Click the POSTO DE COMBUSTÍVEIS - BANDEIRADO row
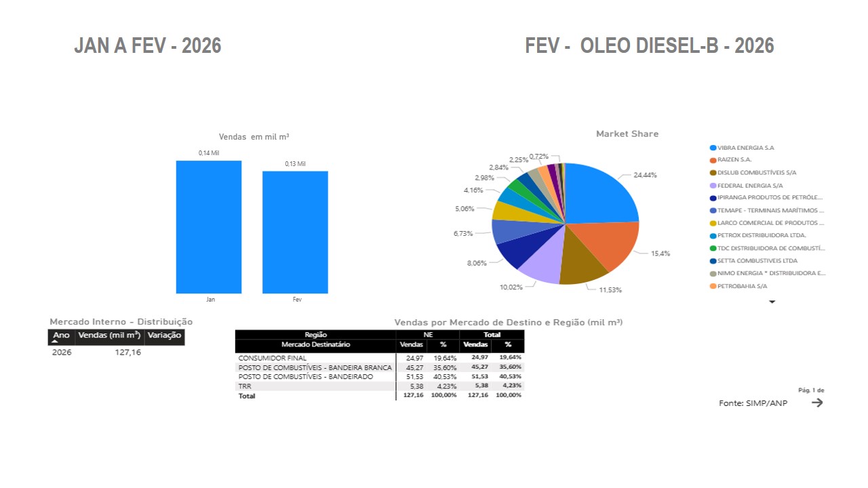The width and height of the screenshot is (868, 488). (305, 376)
